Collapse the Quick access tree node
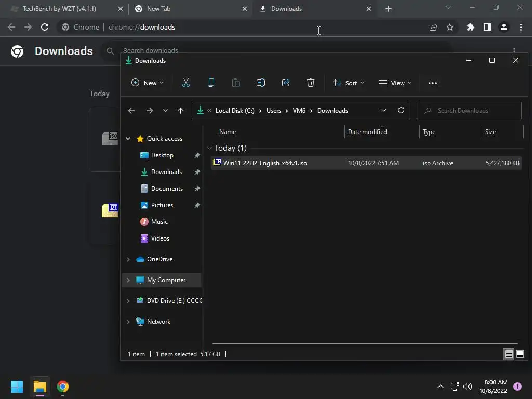The height and width of the screenshot is (399, 532). (128, 138)
